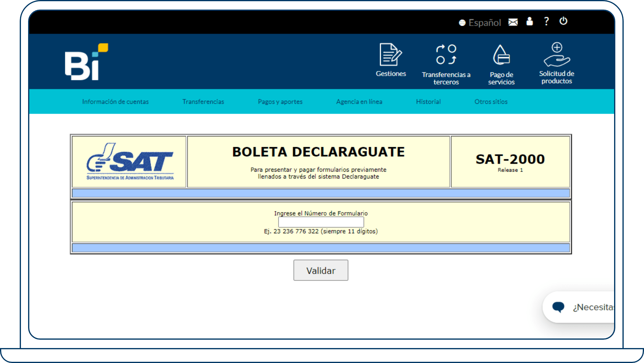Open the Pagos y aportes menu

coord(280,102)
